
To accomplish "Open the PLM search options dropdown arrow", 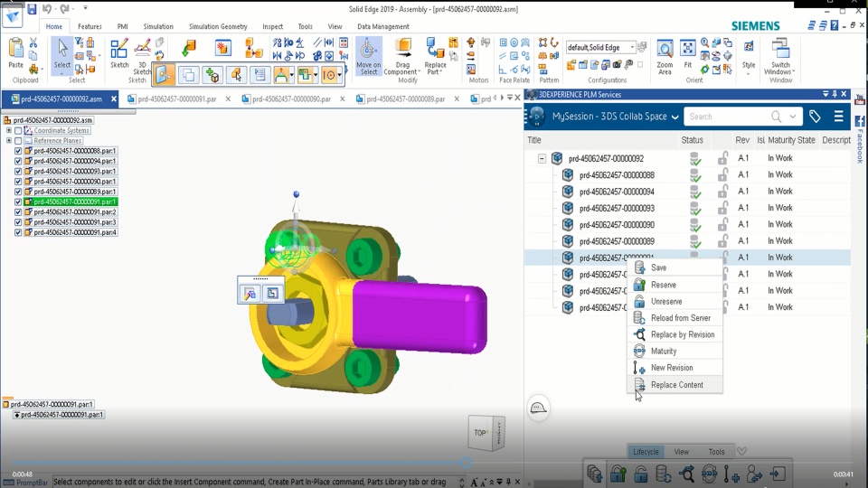I will [793, 117].
